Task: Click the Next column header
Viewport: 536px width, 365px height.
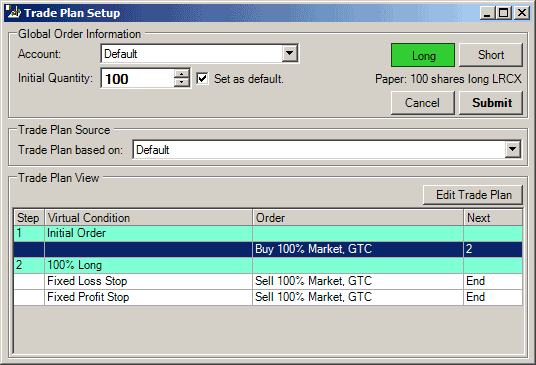Action: (x=493, y=218)
